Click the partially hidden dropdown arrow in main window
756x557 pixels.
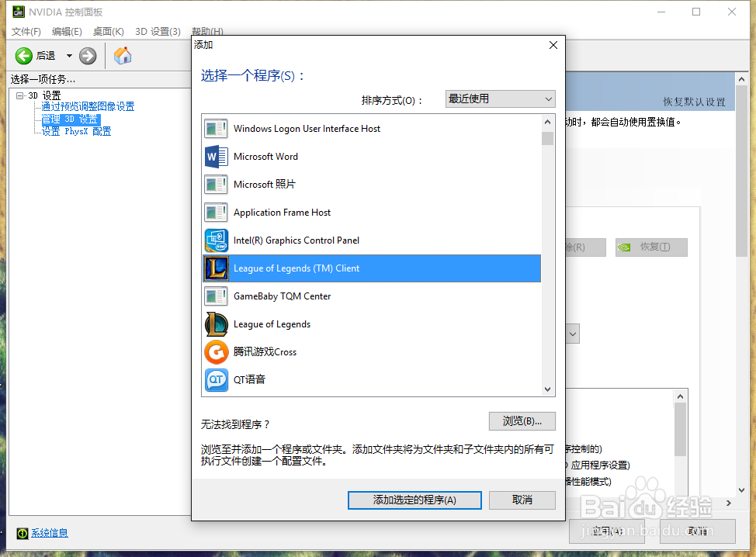point(572,334)
